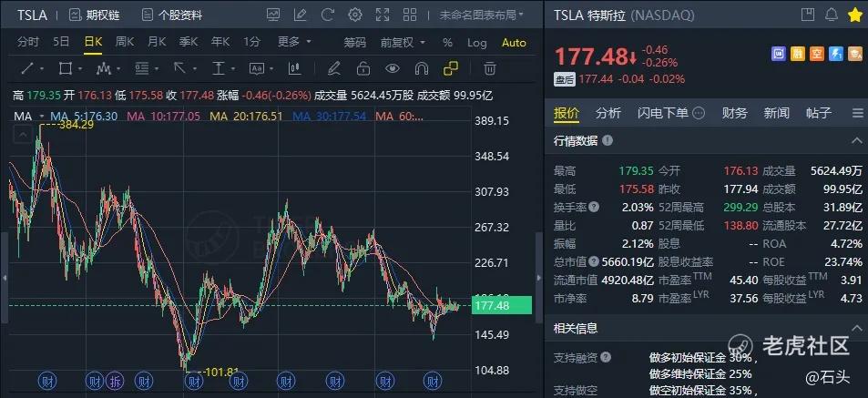Open dropdown arrow next to measure ruler tool
This screenshot has width=868, height=398.
(x=235, y=68)
